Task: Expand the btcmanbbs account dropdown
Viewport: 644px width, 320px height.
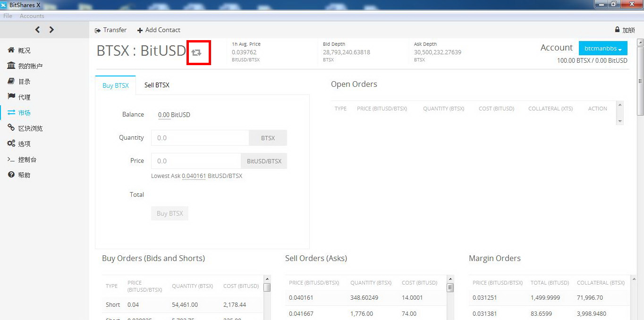Action: click(603, 48)
